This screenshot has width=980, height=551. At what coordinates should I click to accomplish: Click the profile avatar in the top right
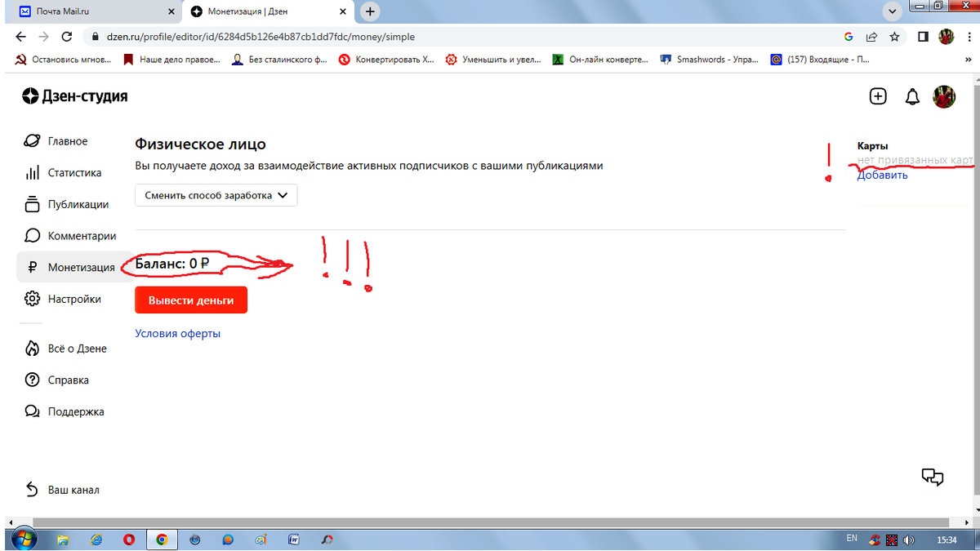(944, 96)
